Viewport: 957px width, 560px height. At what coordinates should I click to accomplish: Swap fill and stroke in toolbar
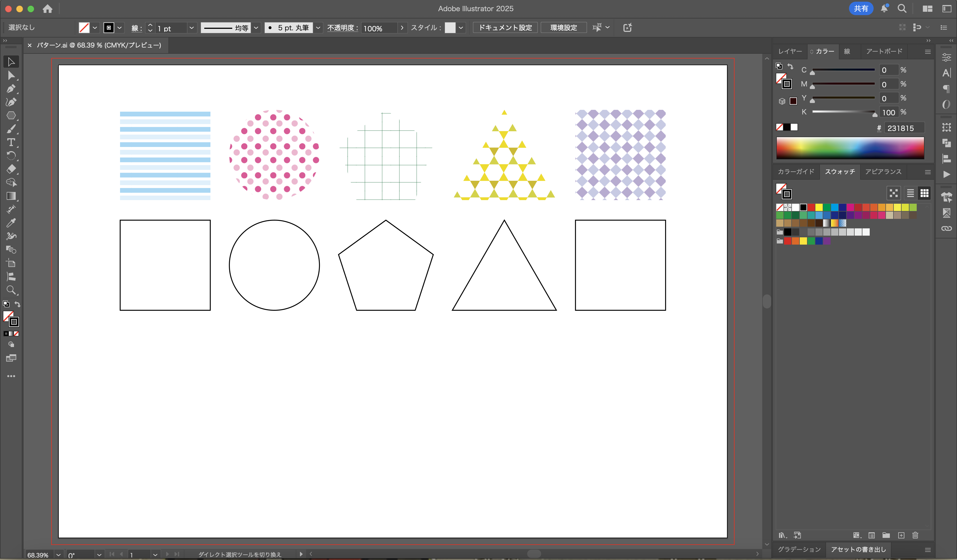[x=17, y=304]
